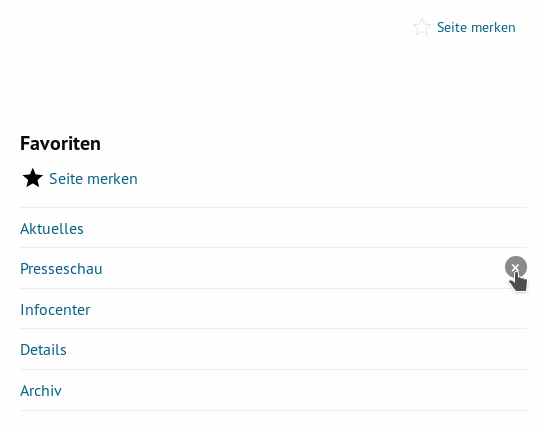540x433 pixels.
Task: Choose Archiv at bottom of favorites list
Action: [41, 390]
